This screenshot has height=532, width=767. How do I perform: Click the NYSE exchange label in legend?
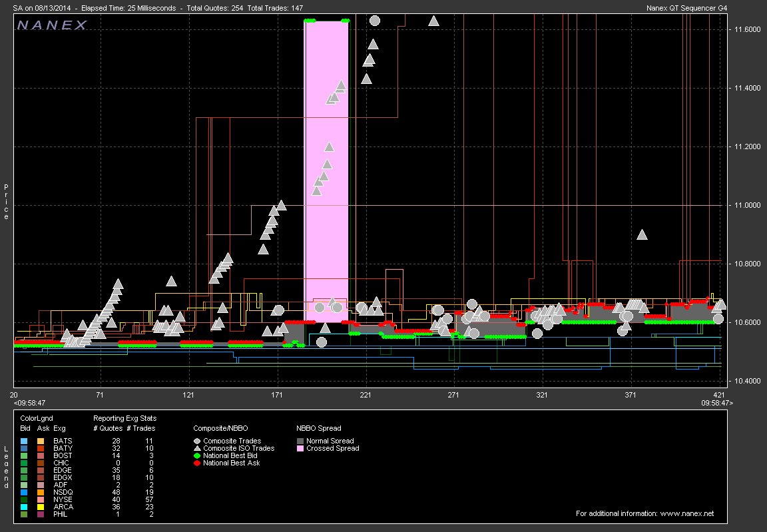(x=63, y=500)
